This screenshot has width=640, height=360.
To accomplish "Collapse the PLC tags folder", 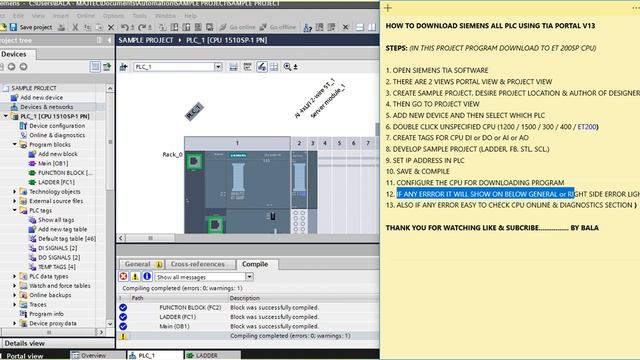I will coord(15,210).
